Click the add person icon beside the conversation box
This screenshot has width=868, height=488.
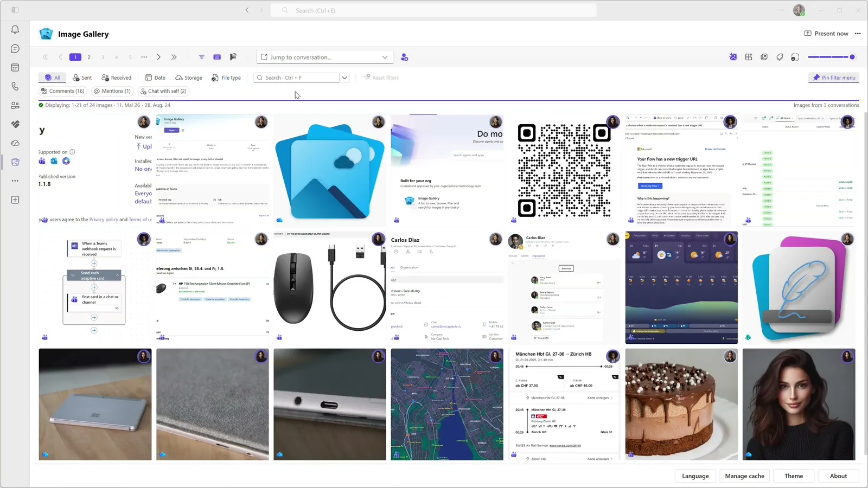pyautogui.click(x=404, y=57)
